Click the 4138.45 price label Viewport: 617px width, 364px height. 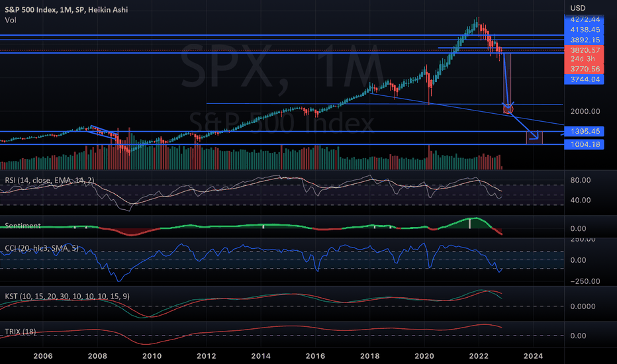pos(585,30)
